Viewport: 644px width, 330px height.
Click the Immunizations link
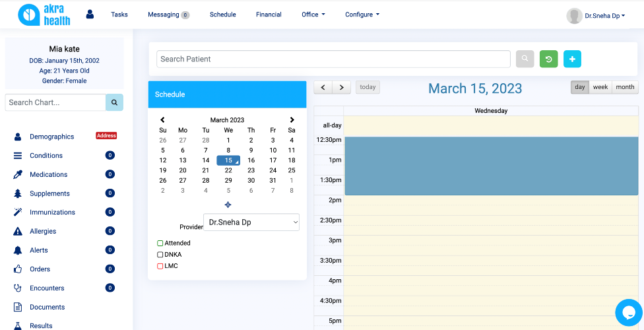(52, 212)
